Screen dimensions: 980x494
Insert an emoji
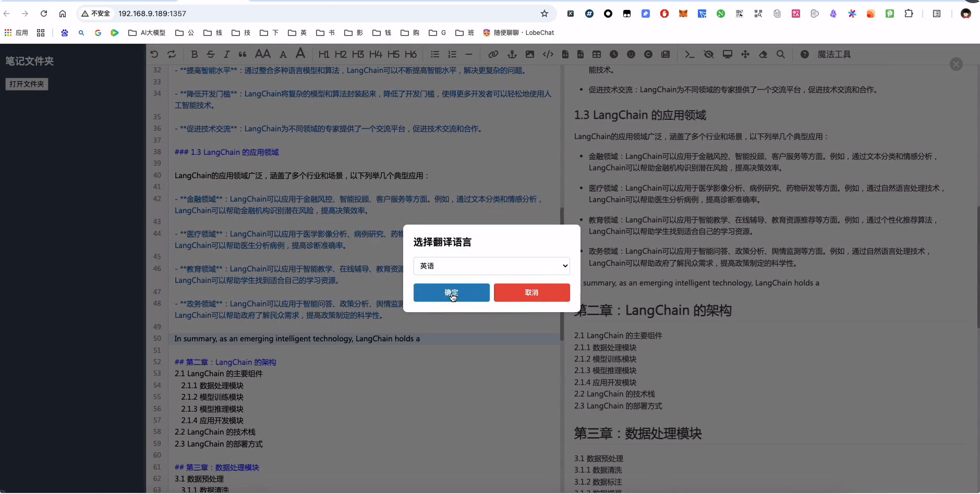coord(631,54)
